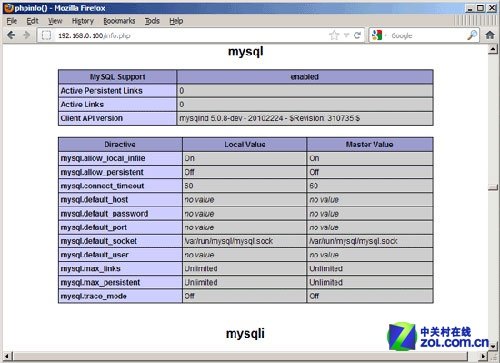Open the home page with the house icon
Screen dimensions: 500x363
490,35
